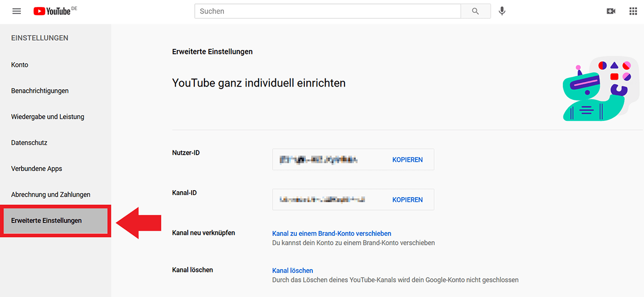Click the bold Kanal löschen label
644x297 pixels.
tap(193, 270)
